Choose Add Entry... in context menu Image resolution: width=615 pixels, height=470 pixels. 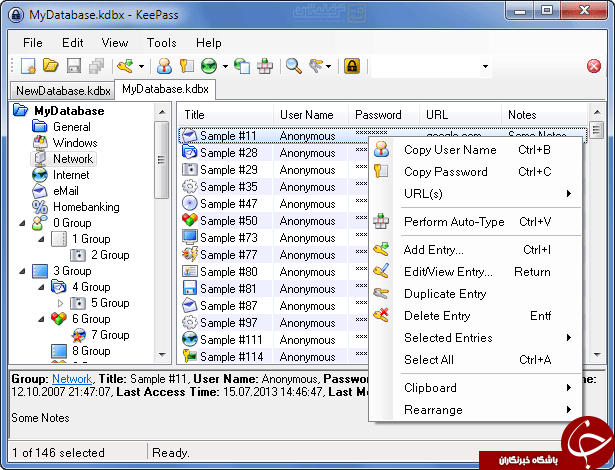tap(475, 250)
